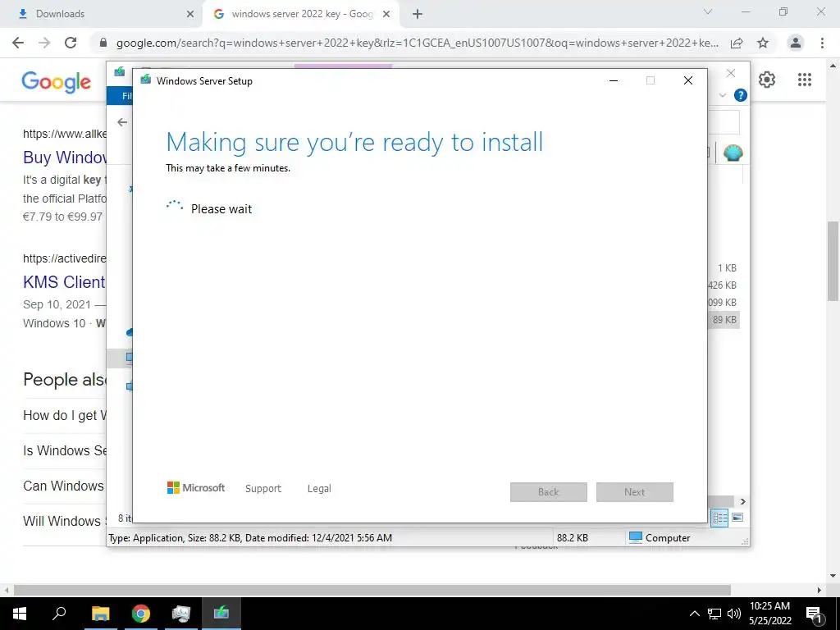Share this page icon in the address bar
Screen dimensions: 840x630
[737, 43]
